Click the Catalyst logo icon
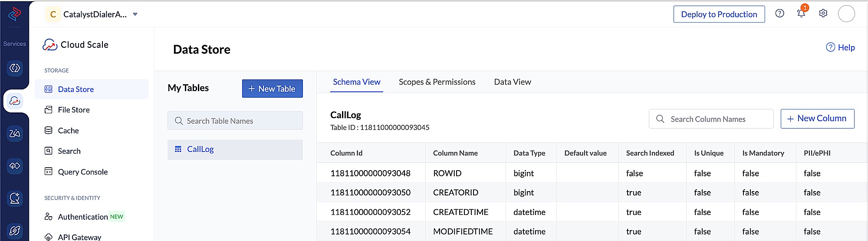 [x=14, y=14]
